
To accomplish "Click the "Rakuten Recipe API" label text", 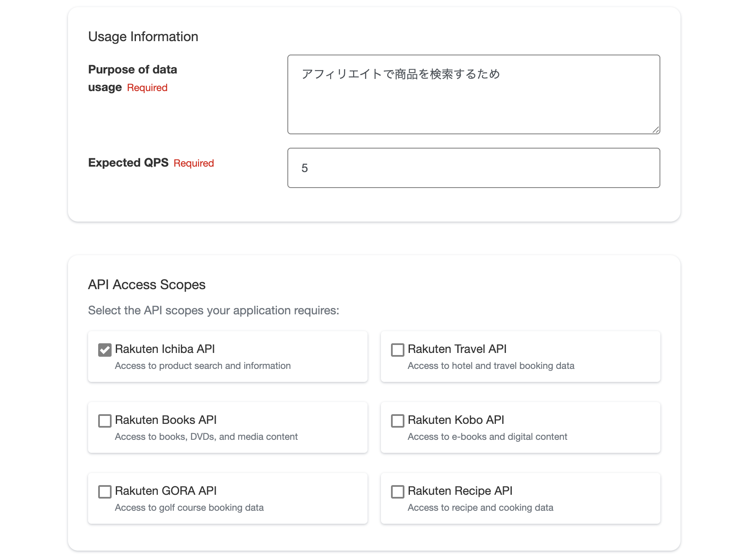I will [x=460, y=491].
